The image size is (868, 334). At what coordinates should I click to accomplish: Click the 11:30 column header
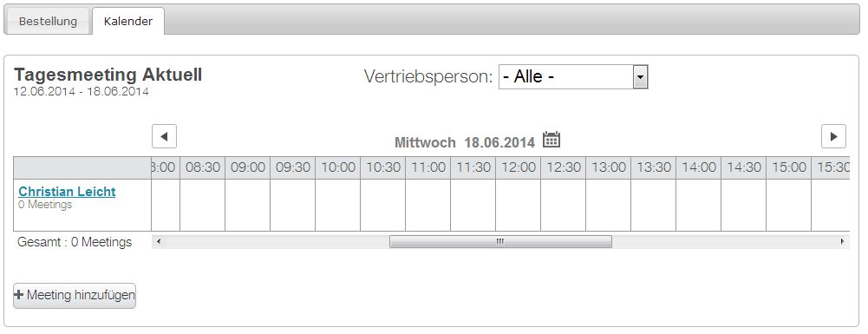pyautogui.click(x=473, y=167)
